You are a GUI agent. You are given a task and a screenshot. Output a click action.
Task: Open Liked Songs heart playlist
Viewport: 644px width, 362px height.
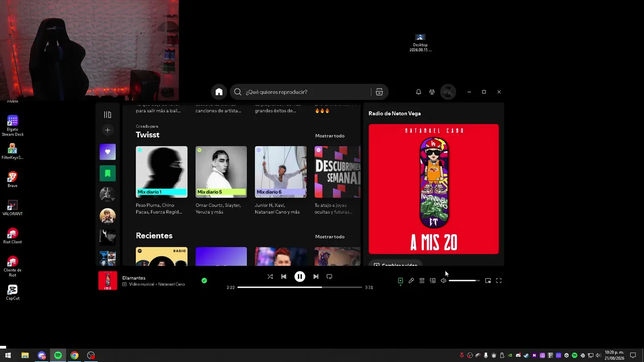point(108,152)
